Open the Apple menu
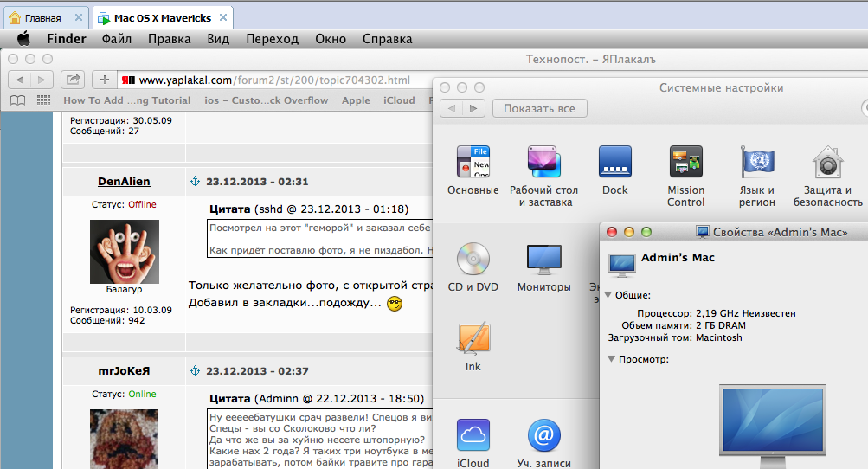The image size is (868, 469). point(24,39)
